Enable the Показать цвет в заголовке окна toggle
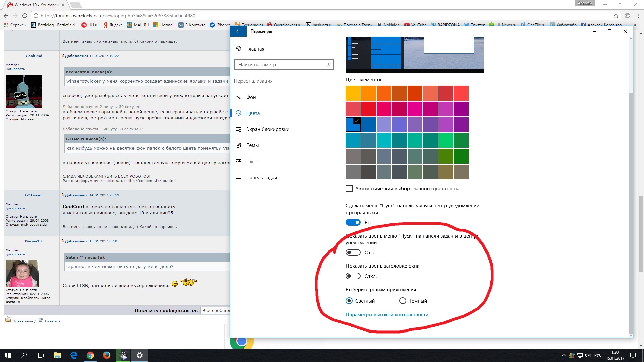Image resolution: width=644 pixels, height=362 pixels. (x=353, y=276)
